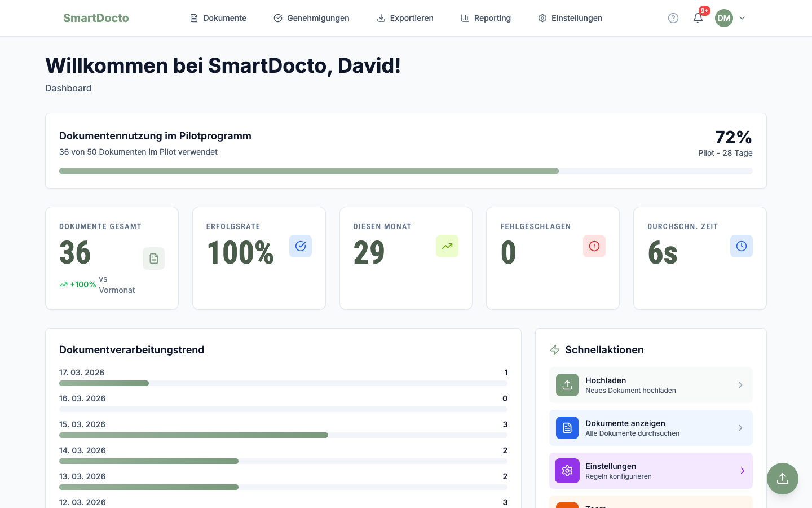The width and height of the screenshot is (812, 508).
Task: Click the Hochladen upload icon in Schnellaktionen
Action: [567, 385]
